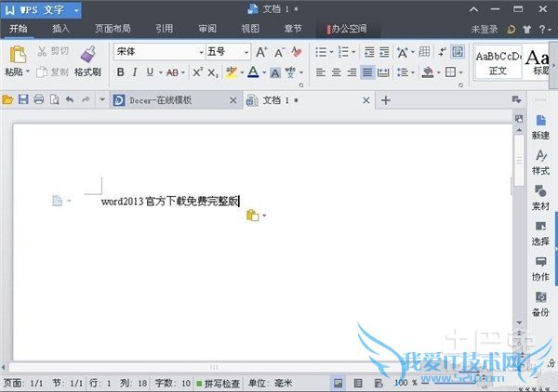Switch to the 视图 (View) tab
This screenshot has width=558, height=392.
coord(250,29)
